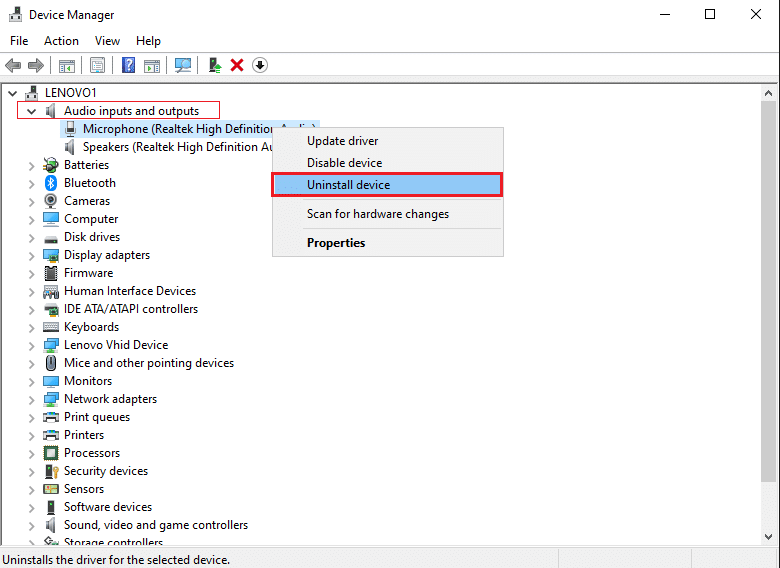Click the red X uninstall toolbar icon
Image resolution: width=780 pixels, height=568 pixels.
237,65
